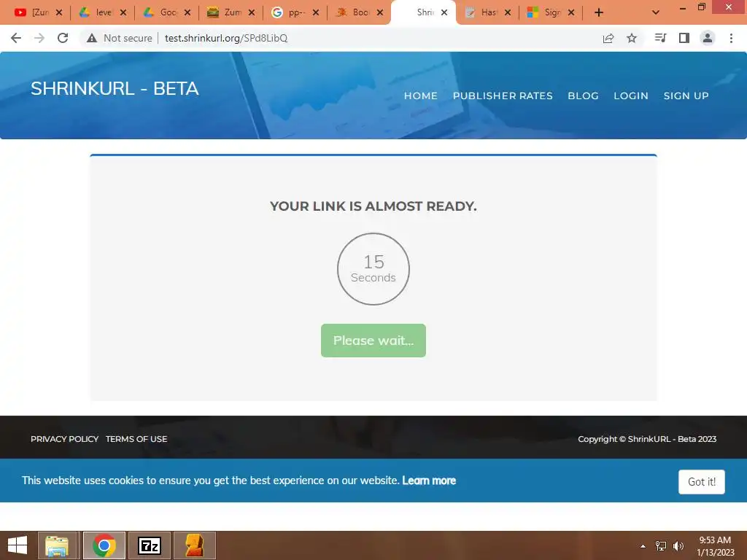The image size is (747, 560).
Task: Open the HOME nav link
Action: [x=421, y=96]
